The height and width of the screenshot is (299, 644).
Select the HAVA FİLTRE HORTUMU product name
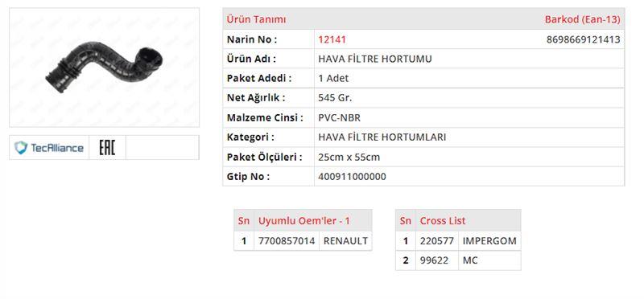tap(375, 59)
